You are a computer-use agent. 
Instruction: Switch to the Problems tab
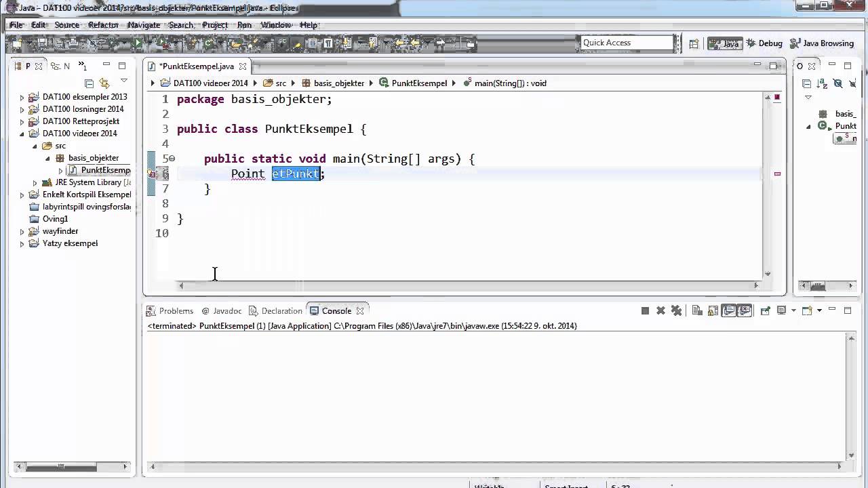point(170,311)
